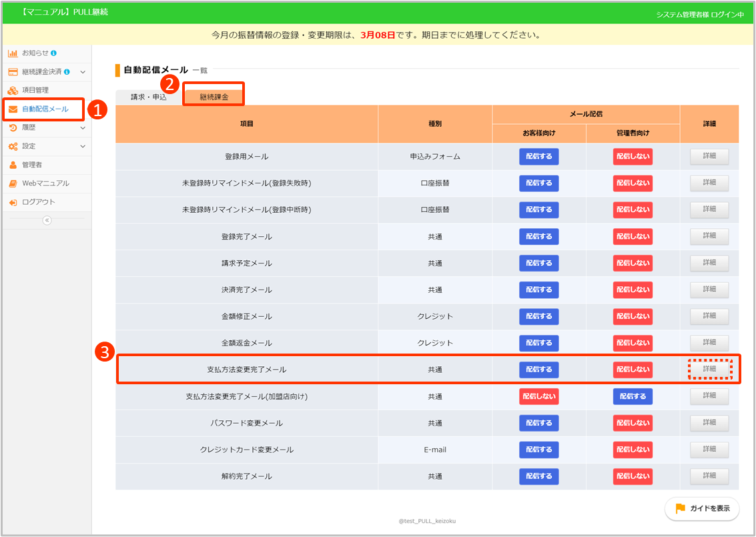Collapse the sidebar with the double-arrow button
This screenshot has width=756, height=537.
[x=47, y=221]
